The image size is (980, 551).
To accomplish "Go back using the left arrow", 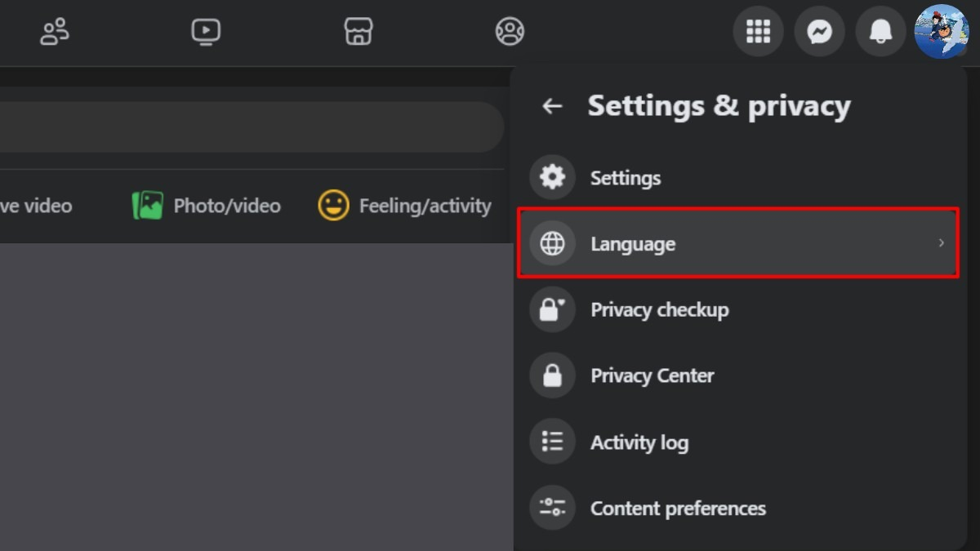I will [x=553, y=106].
